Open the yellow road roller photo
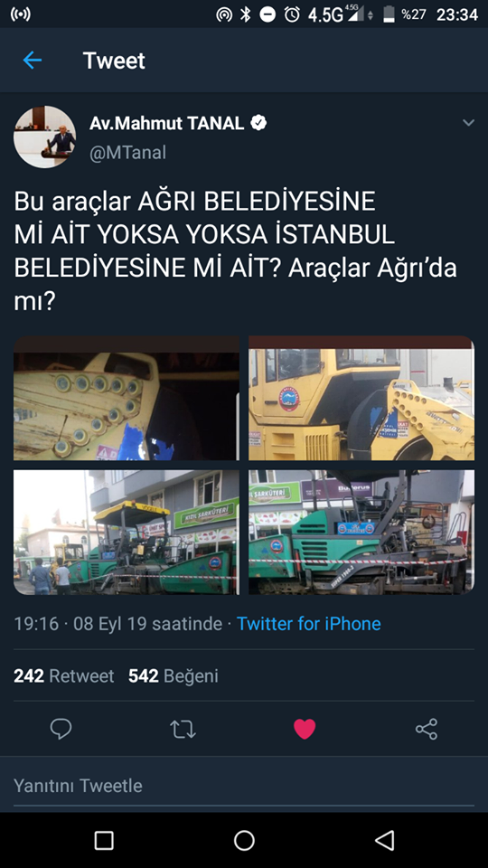The height and width of the screenshot is (868, 488). point(361,398)
